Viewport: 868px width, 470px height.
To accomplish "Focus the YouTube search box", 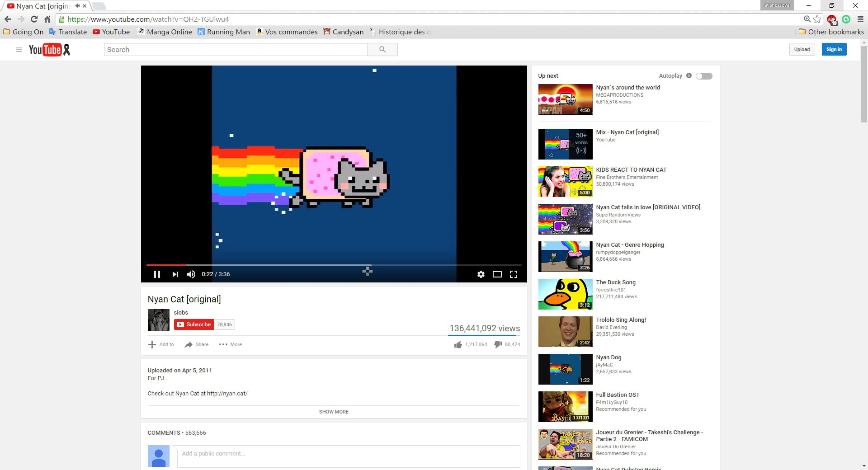I will 236,50.
